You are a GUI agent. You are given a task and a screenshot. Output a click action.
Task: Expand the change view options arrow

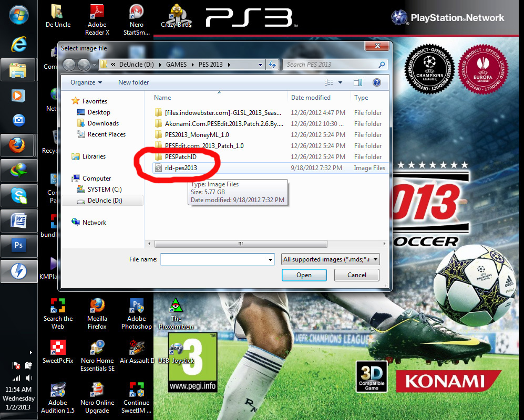(340, 82)
